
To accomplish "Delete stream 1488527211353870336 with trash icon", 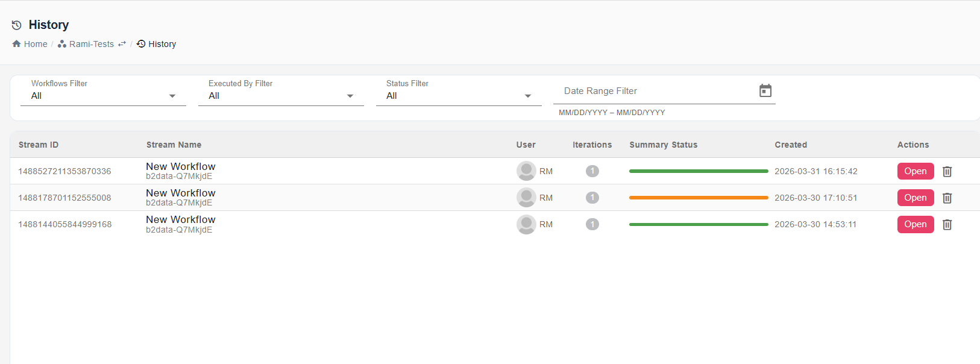I will pos(947,172).
